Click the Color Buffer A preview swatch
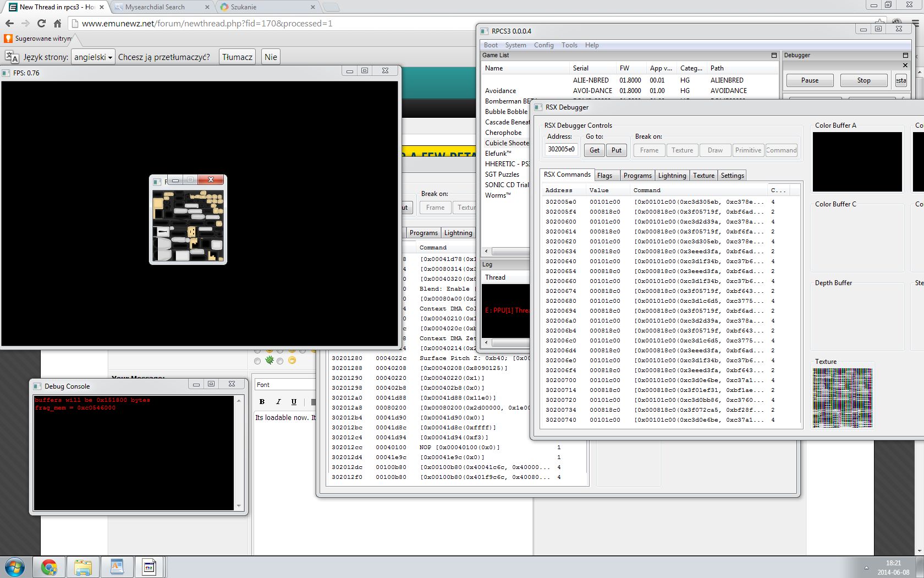This screenshot has height=578, width=924. coord(857,162)
